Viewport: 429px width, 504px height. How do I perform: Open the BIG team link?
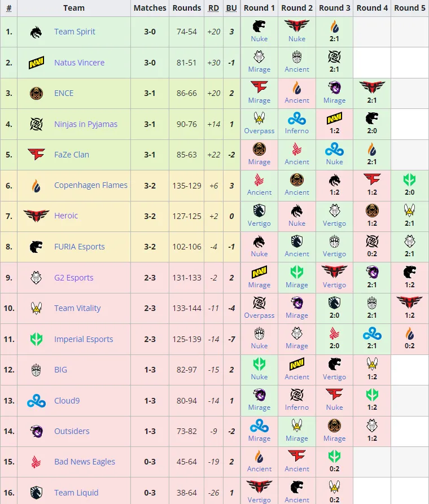point(60,370)
